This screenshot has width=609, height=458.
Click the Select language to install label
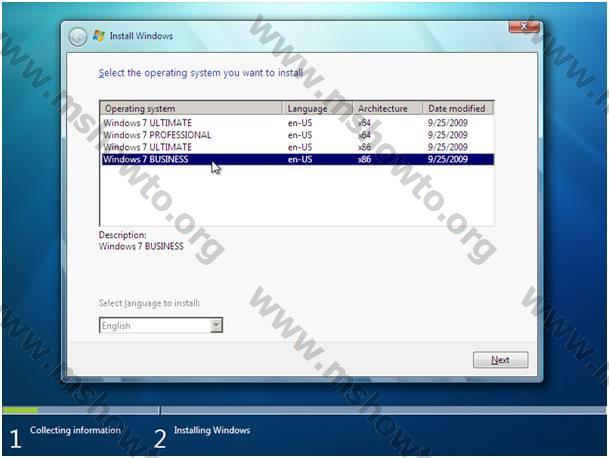(149, 303)
